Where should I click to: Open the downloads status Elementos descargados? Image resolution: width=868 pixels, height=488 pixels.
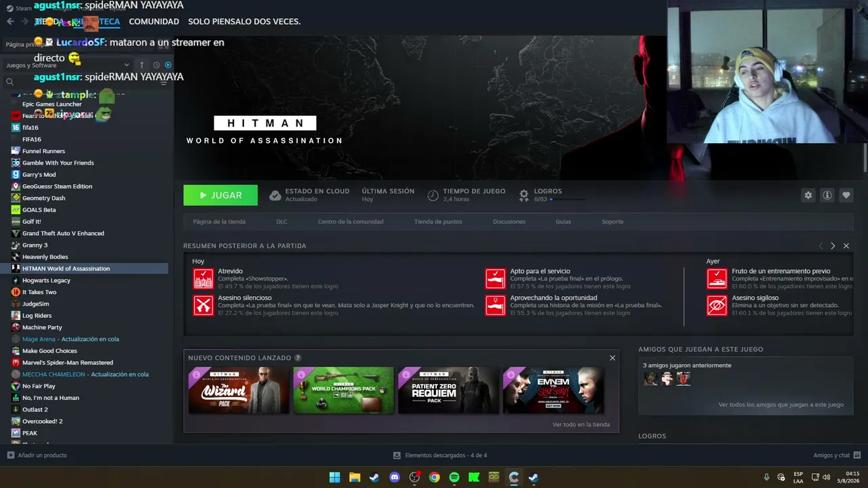tap(440, 455)
